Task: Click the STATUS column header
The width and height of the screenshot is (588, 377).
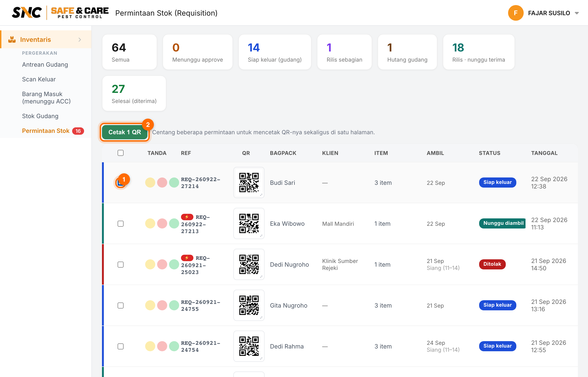Action: [489, 153]
